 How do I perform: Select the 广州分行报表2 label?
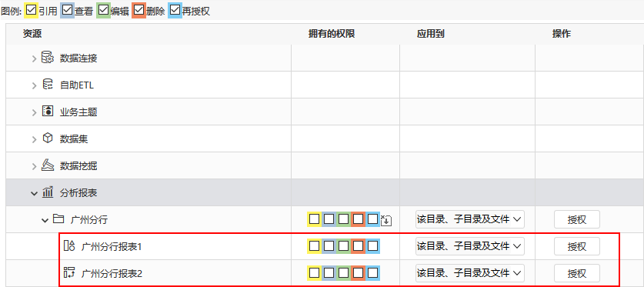point(112,273)
